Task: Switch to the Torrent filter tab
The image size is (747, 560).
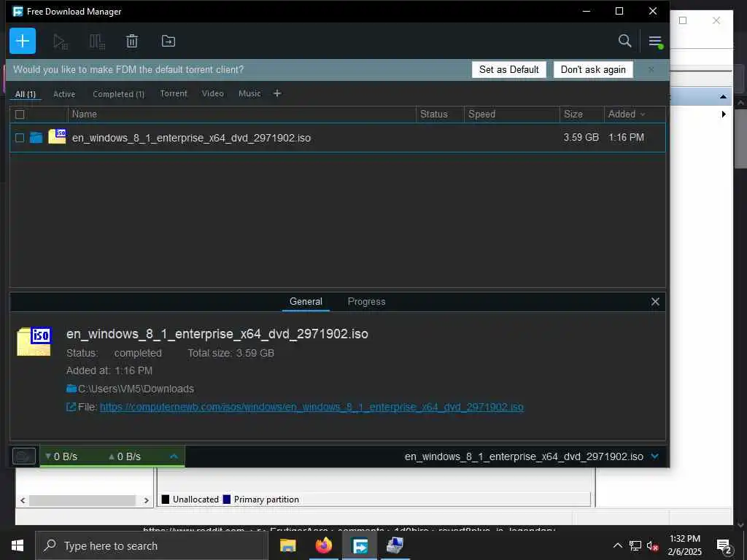Action: (x=174, y=93)
